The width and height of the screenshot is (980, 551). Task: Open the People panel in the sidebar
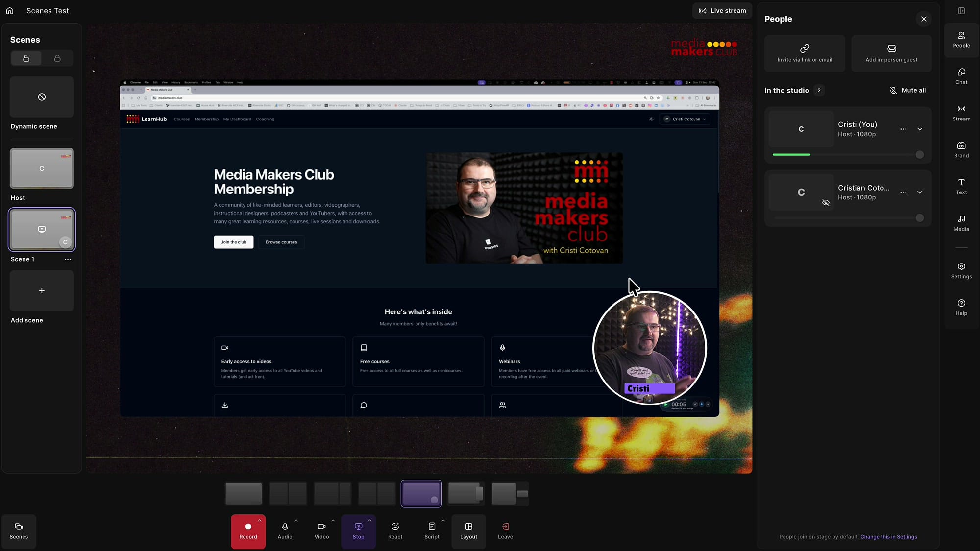click(961, 40)
